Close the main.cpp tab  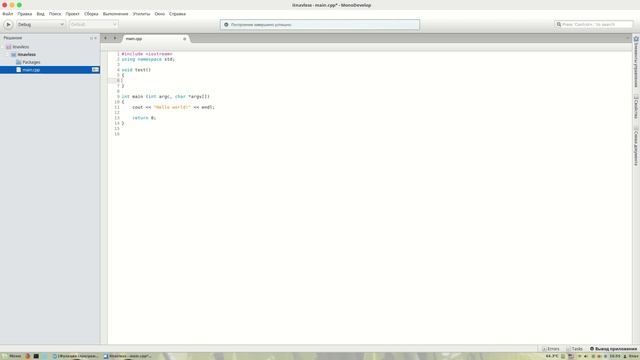pyautogui.click(x=184, y=39)
